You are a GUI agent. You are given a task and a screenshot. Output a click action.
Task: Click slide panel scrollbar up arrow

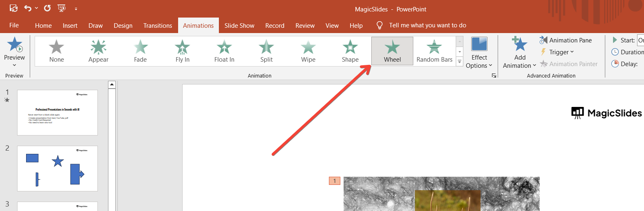tap(112, 85)
